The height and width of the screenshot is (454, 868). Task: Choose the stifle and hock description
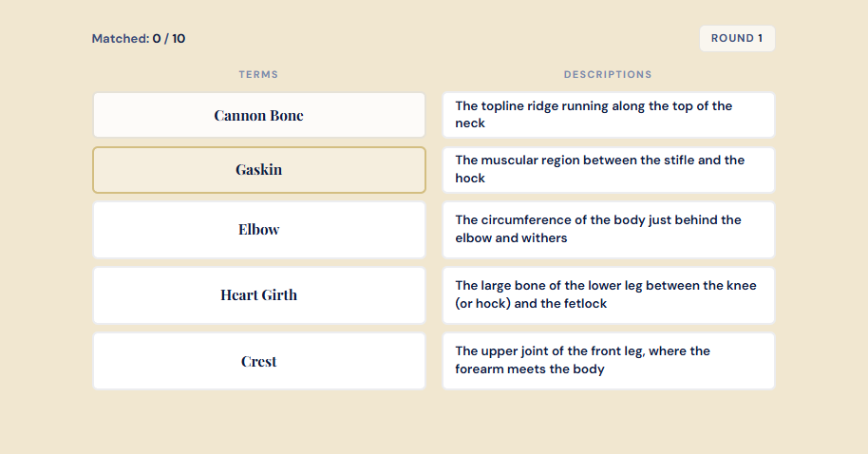[x=609, y=170]
